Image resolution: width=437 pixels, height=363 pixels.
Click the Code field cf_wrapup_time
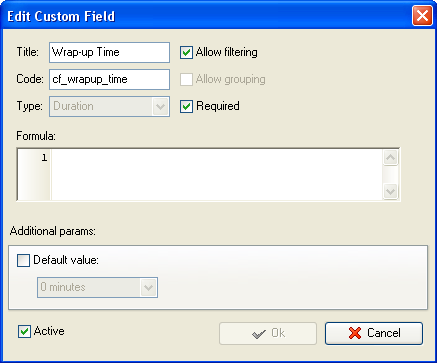tap(109, 79)
